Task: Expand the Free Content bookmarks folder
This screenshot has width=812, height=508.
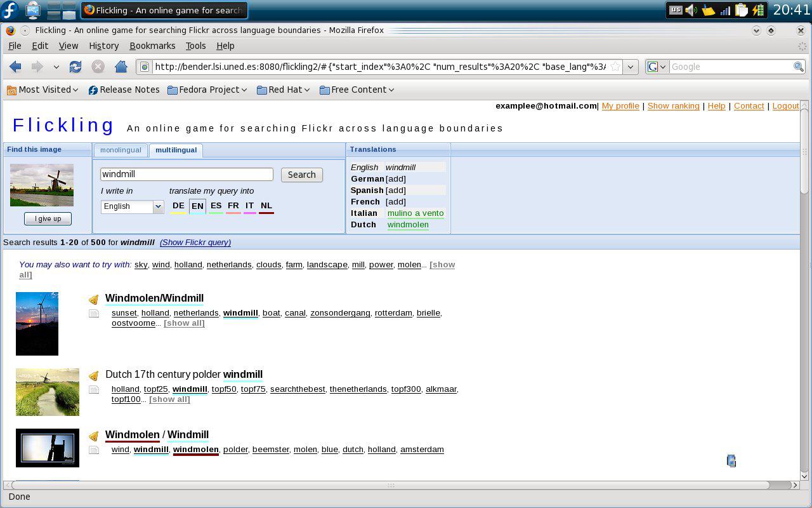Action: 357,90
